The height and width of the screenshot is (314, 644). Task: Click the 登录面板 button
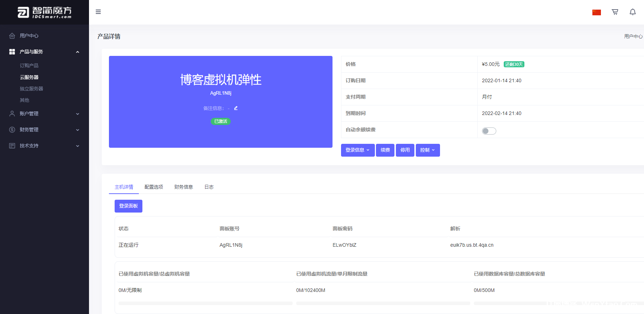pyautogui.click(x=129, y=206)
